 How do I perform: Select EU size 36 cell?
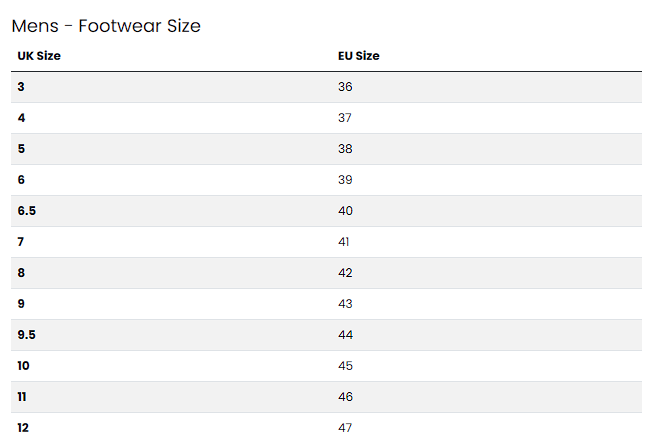tap(345, 87)
